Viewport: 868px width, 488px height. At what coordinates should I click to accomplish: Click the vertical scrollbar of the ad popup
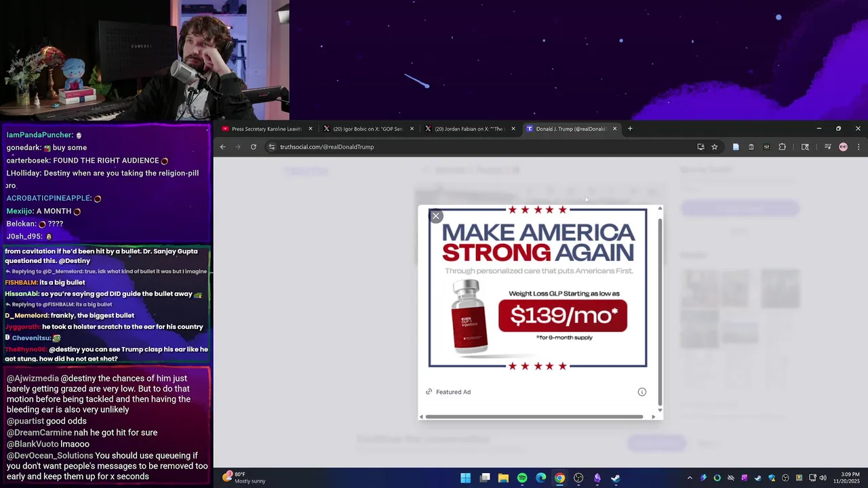tap(659, 312)
